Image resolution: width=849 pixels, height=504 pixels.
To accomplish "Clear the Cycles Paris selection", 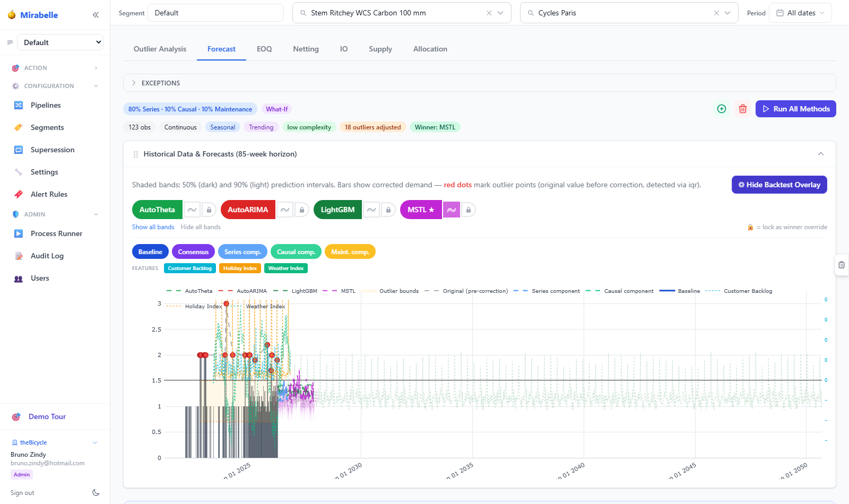I will pos(716,13).
